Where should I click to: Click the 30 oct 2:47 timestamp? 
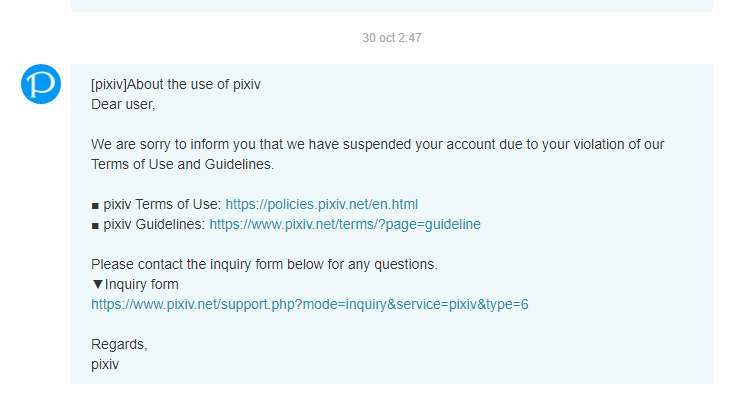[392, 38]
